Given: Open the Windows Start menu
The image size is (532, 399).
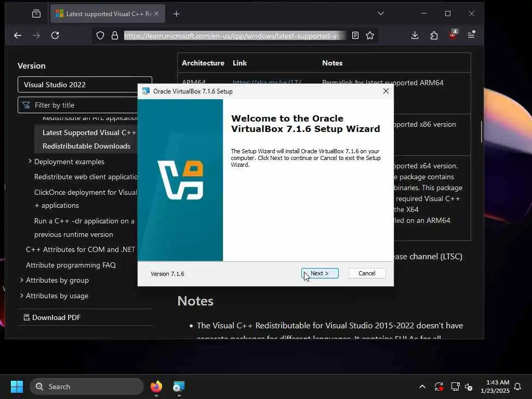Looking at the screenshot, I should [17, 387].
